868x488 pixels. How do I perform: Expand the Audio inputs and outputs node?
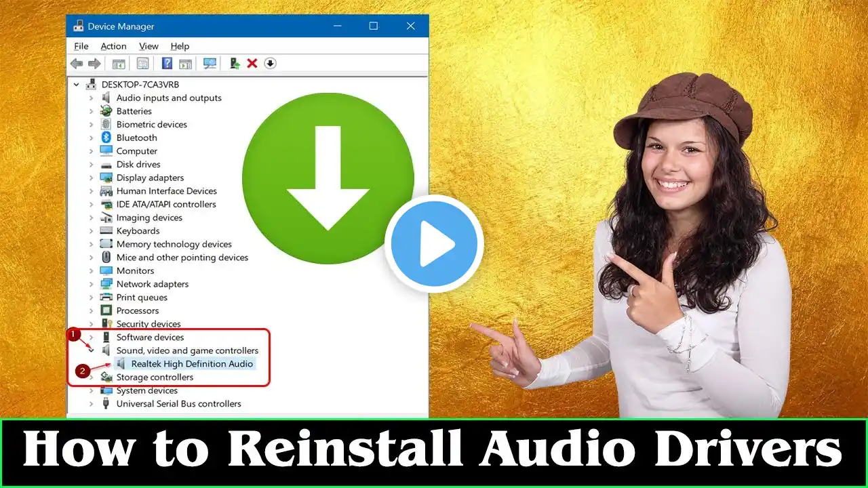tap(92, 98)
